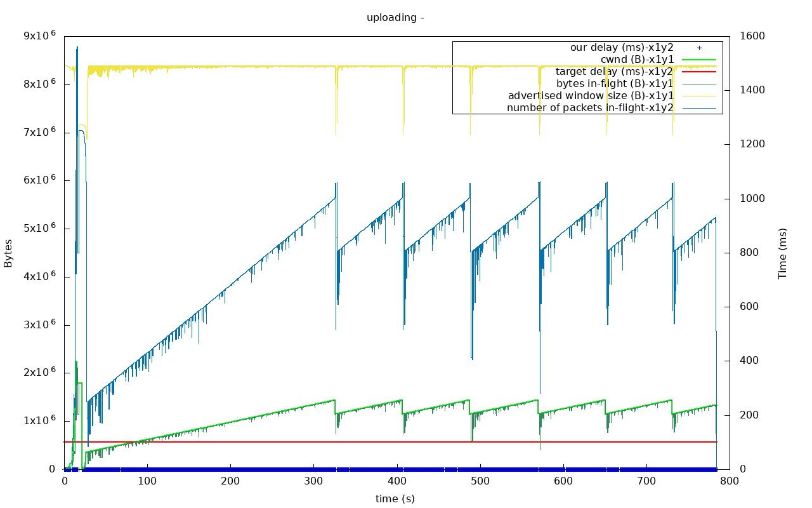Click the 500 tick label on x-axis
Image resolution: width=812 pixels, height=508 pixels.
[x=480, y=481]
